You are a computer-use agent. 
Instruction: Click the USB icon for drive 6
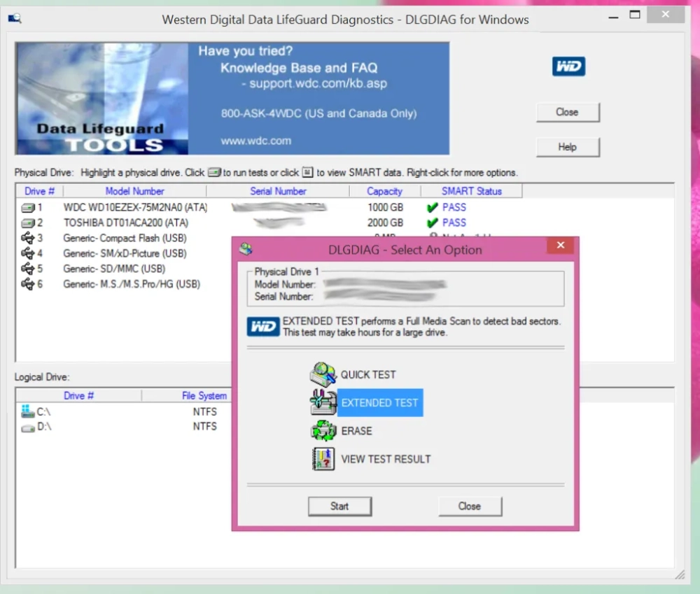(28, 284)
